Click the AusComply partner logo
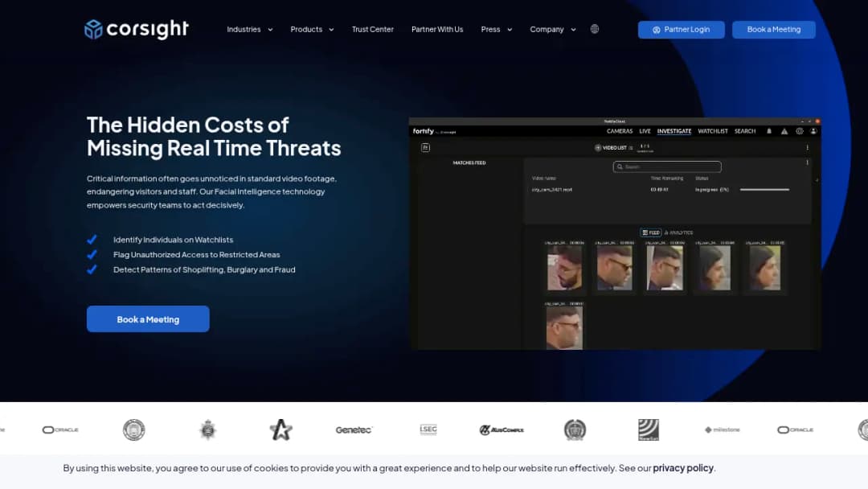The height and width of the screenshot is (489, 868). [502, 429]
